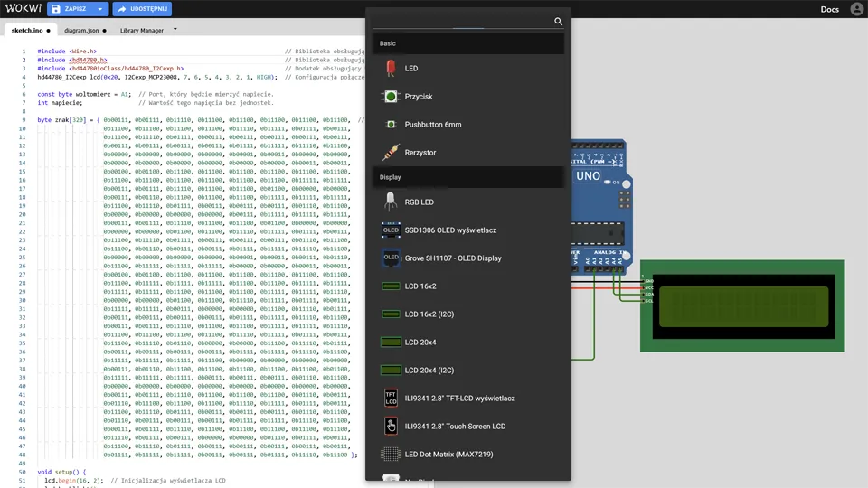Click the floppy disk save icon
Image resolution: width=868 pixels, height=488 pixels.
tap(56, 9)
